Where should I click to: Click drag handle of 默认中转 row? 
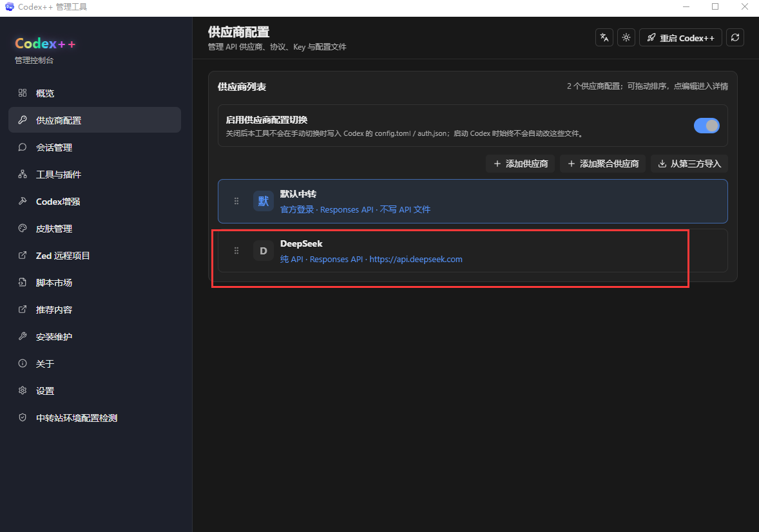236,201
